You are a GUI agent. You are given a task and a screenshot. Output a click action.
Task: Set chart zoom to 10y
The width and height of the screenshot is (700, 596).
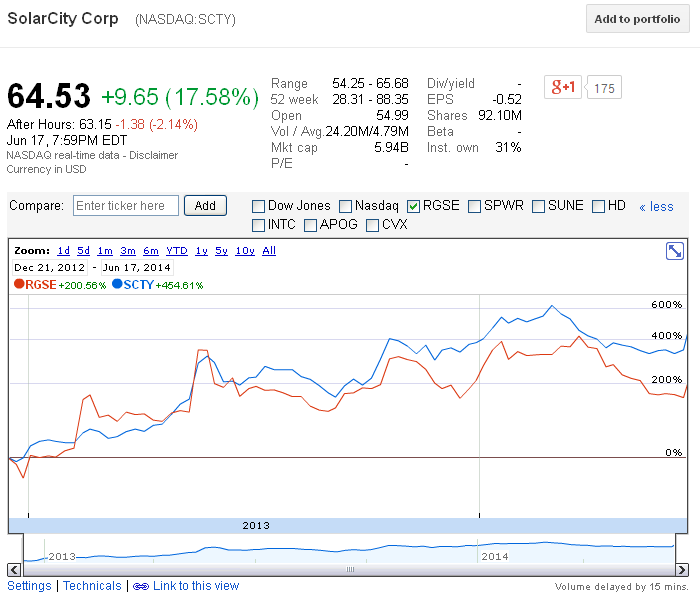[x=245, y=251]
